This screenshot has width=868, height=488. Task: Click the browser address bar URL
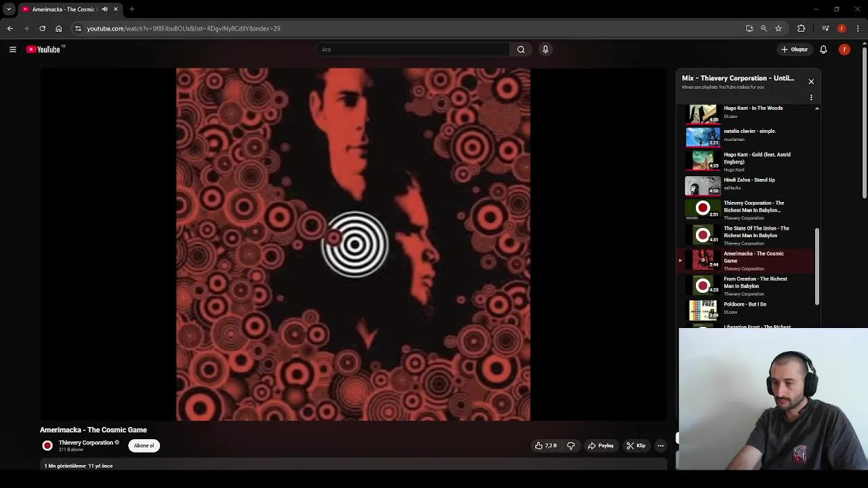[x=183, y=28]
